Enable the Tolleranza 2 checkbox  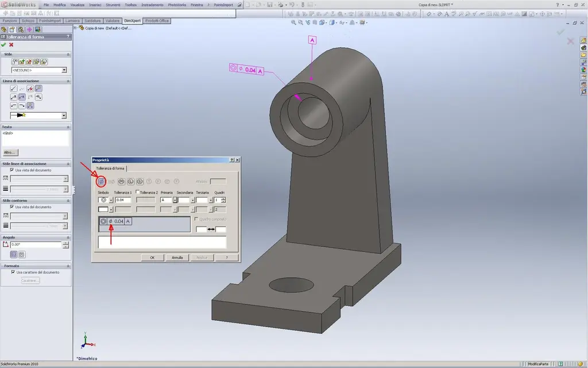click(x=138, y=192)
